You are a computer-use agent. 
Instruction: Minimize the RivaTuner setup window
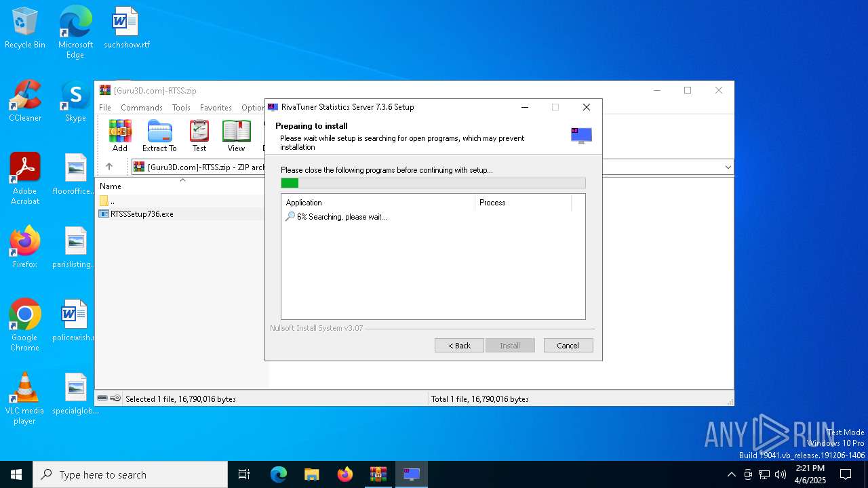tap(524, 107)
